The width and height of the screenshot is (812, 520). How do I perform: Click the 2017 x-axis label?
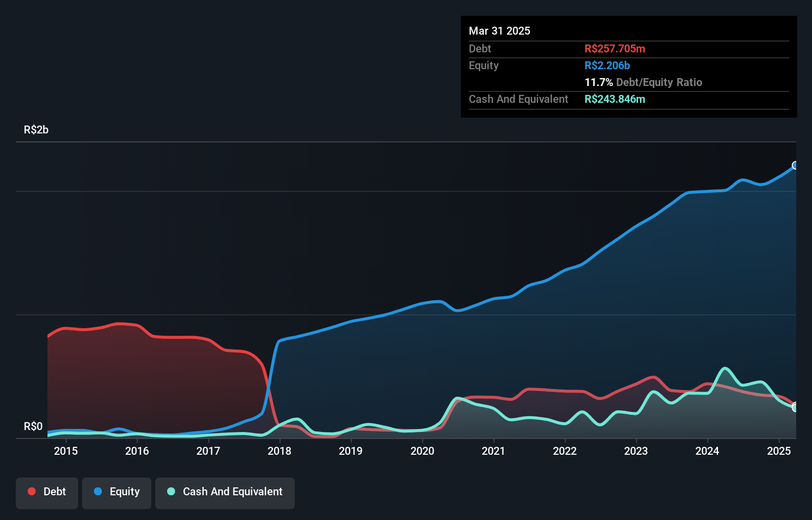point(208,451)
